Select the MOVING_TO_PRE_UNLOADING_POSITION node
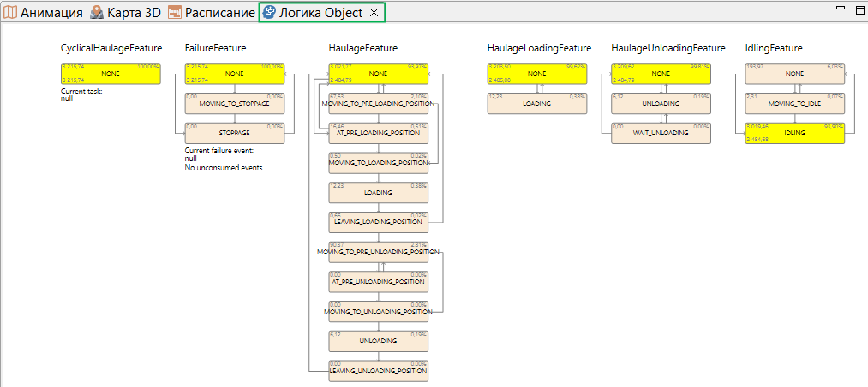This screenshot has width=868, height=387. pyautogui.click(x=378, y=252)
